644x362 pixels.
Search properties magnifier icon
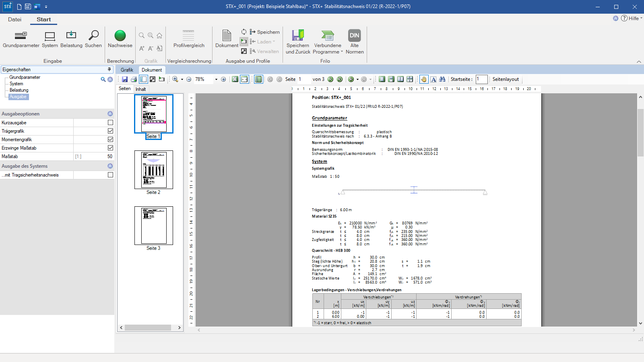(x=103, y=80)
